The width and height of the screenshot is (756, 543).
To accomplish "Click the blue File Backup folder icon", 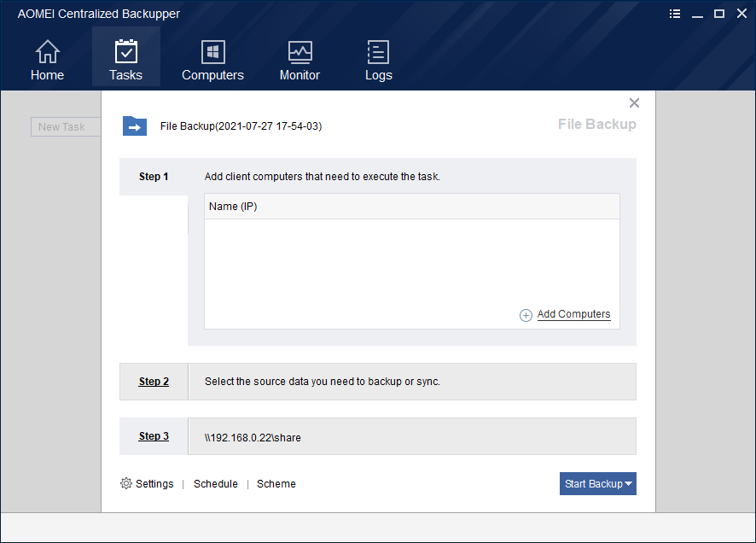I will (135, 126).
